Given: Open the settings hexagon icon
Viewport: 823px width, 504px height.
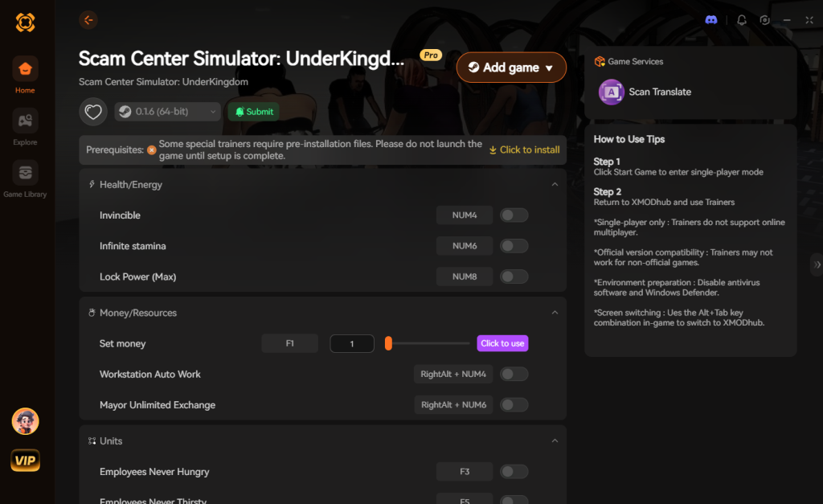Looking at the screenshot, I should [765, 20].
